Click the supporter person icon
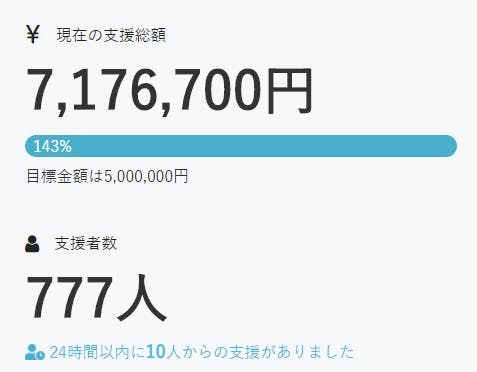 coord(32,244)
